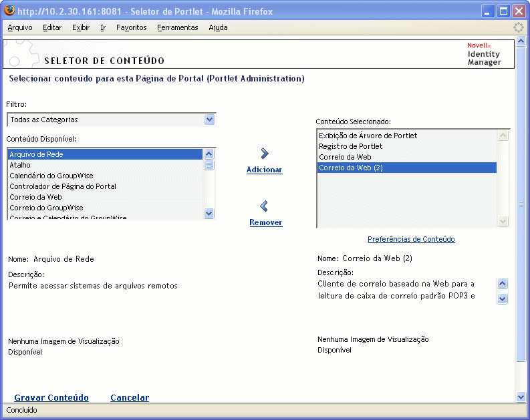The height and width of the screenshot is (420, 530).
Task: Click the Adicionar right-arrow icon
Action: click(265, 154)
